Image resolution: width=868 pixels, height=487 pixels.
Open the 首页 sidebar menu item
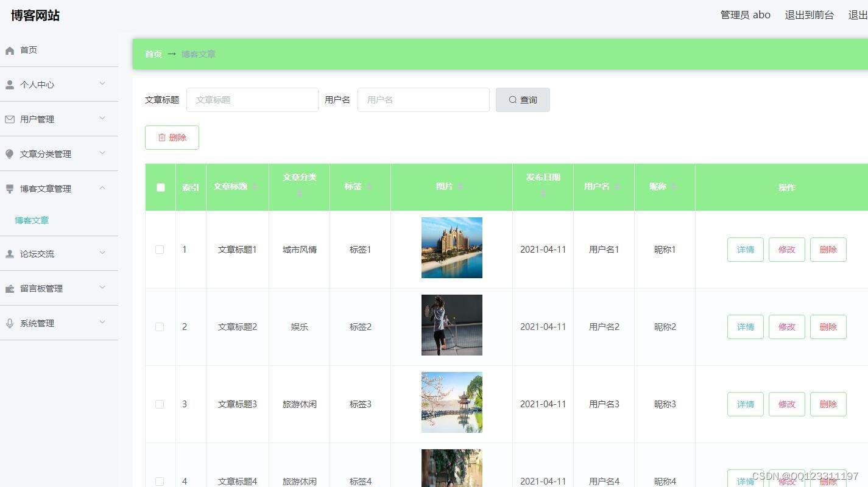click(59, 50)
